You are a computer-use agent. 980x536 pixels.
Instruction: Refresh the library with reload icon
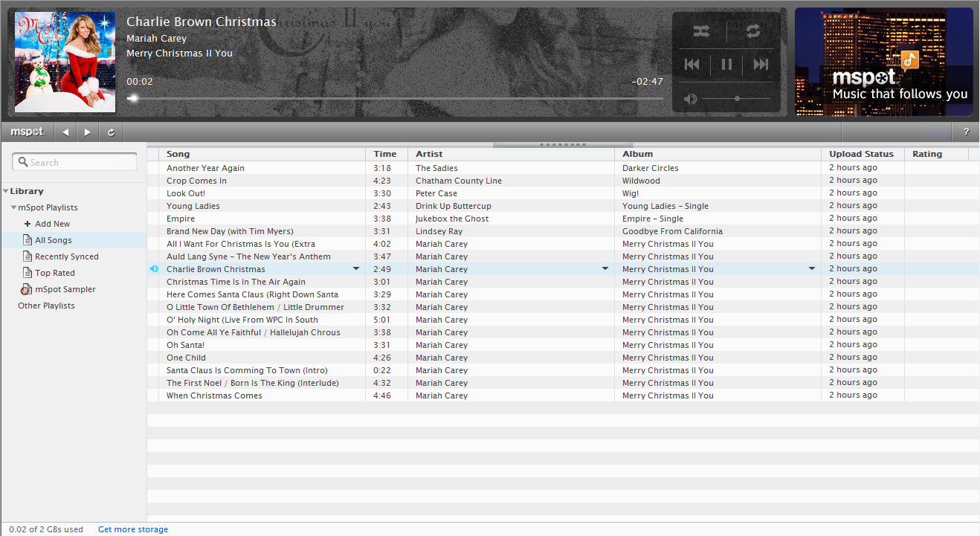tap(111, 132)
